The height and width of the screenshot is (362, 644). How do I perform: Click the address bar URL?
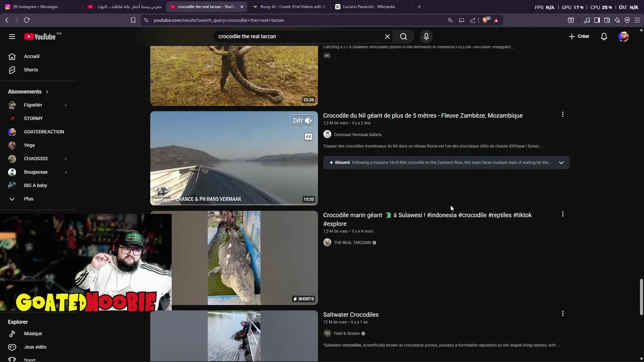[x=219, y=20]
